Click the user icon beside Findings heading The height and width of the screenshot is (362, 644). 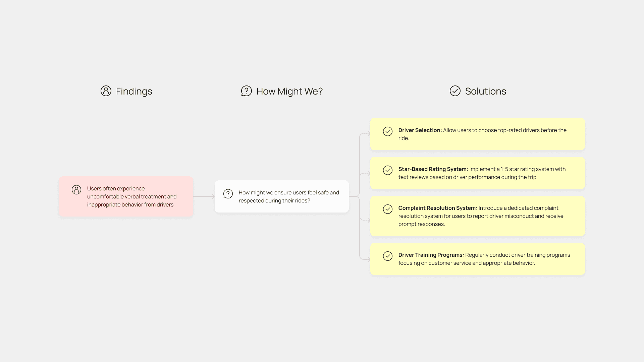(106, 91)
